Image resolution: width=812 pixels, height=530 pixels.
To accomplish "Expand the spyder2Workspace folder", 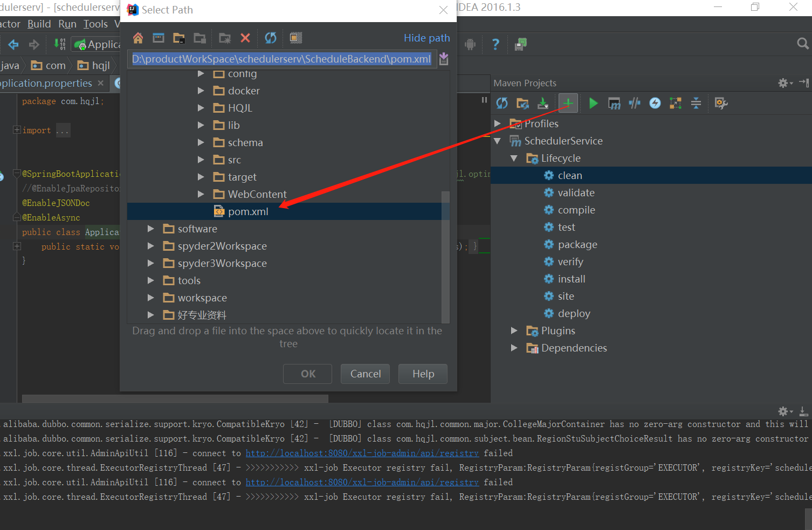I will click(x=151, y=246).
